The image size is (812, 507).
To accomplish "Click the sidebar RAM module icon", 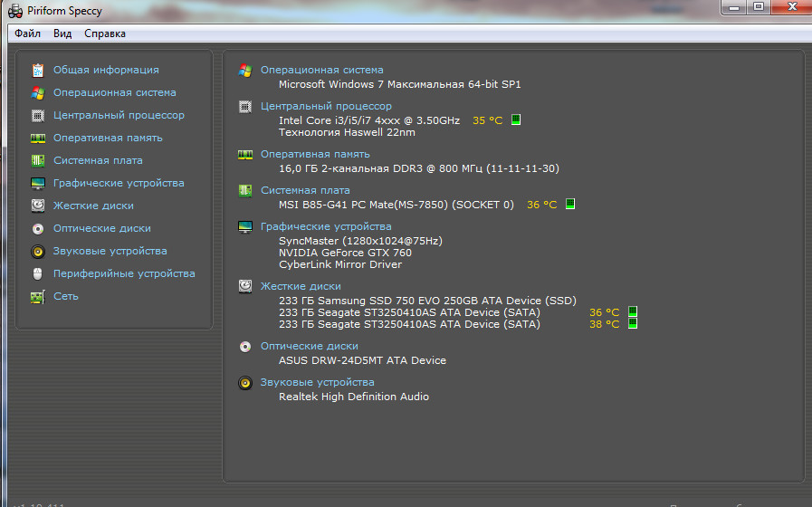I will tap(38, 139).
